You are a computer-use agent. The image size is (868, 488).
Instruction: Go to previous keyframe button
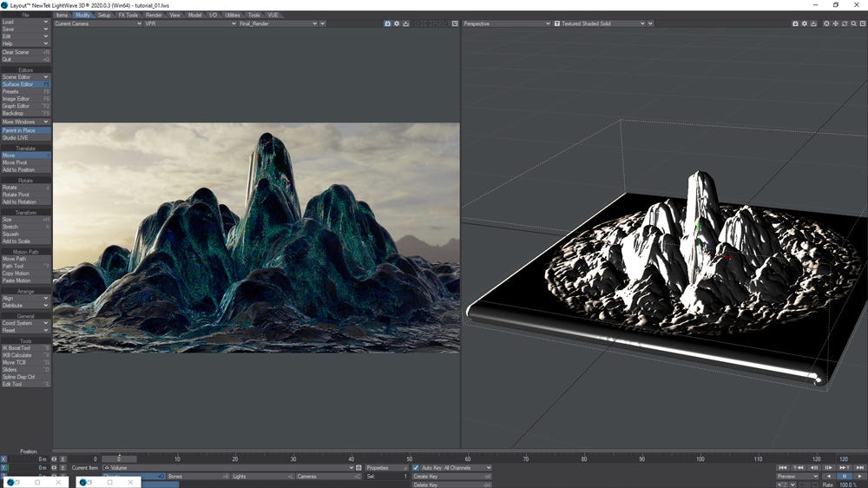799,468
